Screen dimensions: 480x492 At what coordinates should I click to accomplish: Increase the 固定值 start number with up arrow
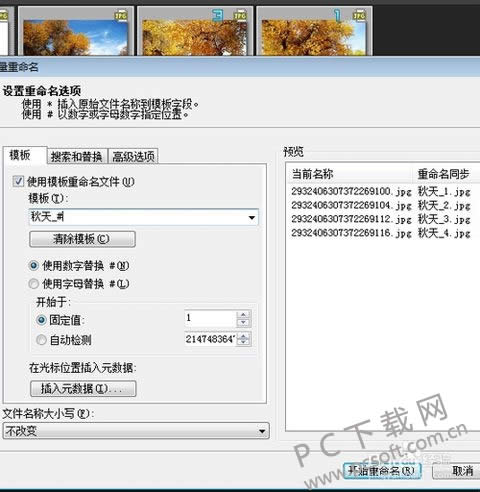pos(243,314)
